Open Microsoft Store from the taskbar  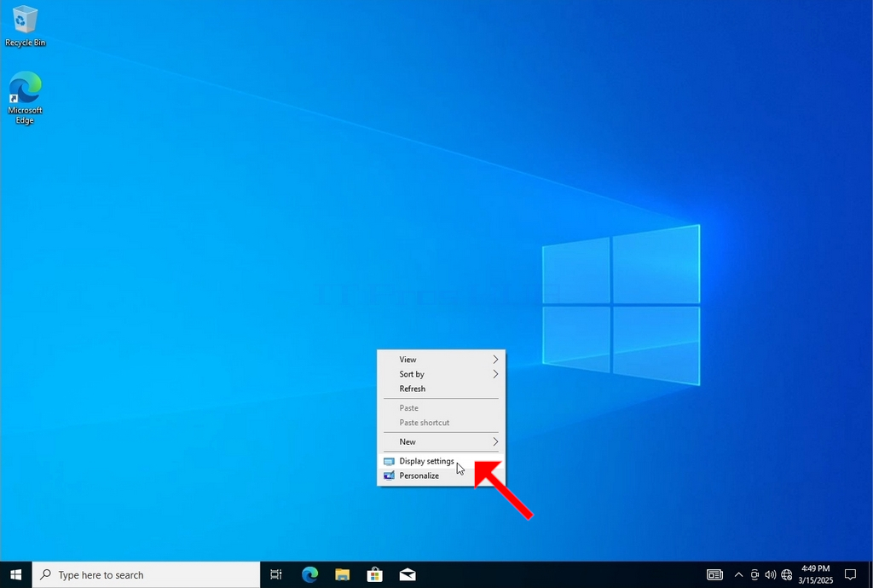coord(375,574)
